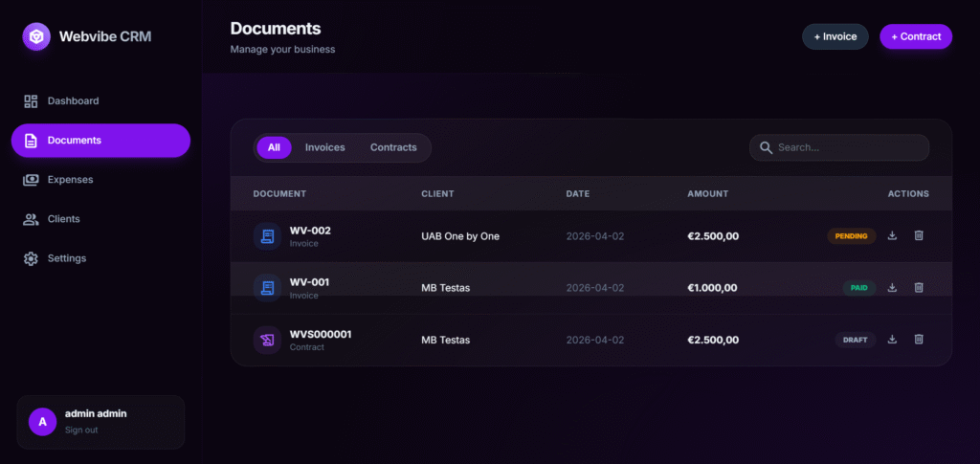Open the Settings page
Image resolution: width=980 pixels, height=464 pixels.
coord(66,258)
